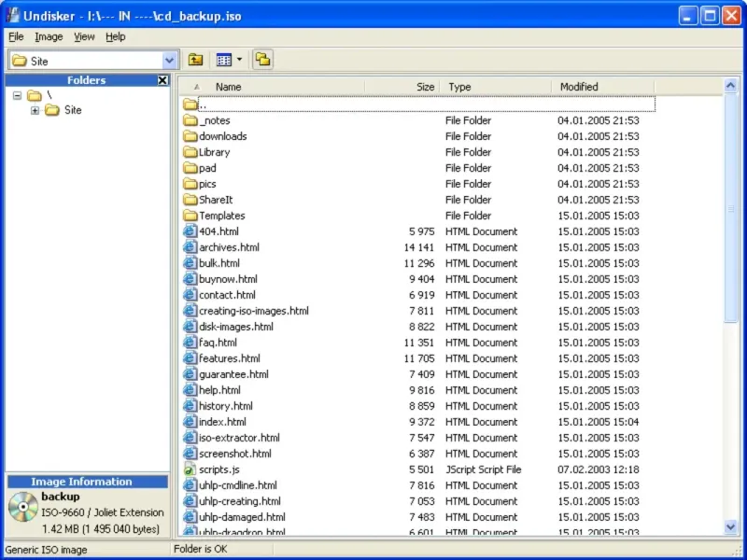Screen dimensions: 747x560
Task: Select the index.html file icon
Action: point(190,422)
